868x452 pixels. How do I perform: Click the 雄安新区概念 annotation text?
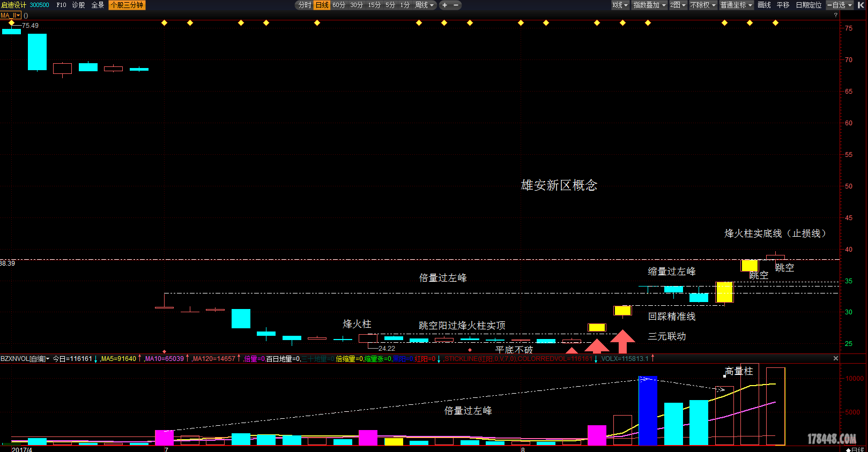point(559,185)
